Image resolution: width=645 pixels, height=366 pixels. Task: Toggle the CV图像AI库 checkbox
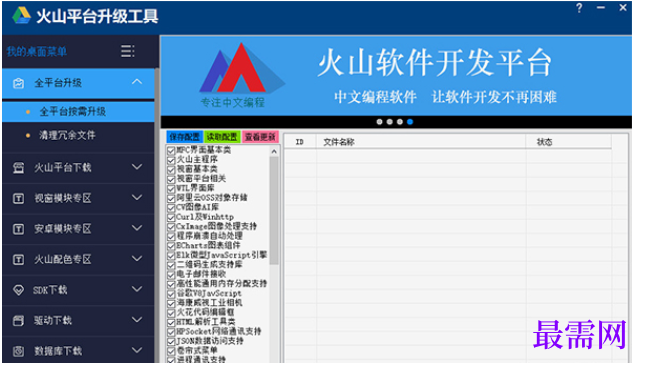click(x=171, y=207)
